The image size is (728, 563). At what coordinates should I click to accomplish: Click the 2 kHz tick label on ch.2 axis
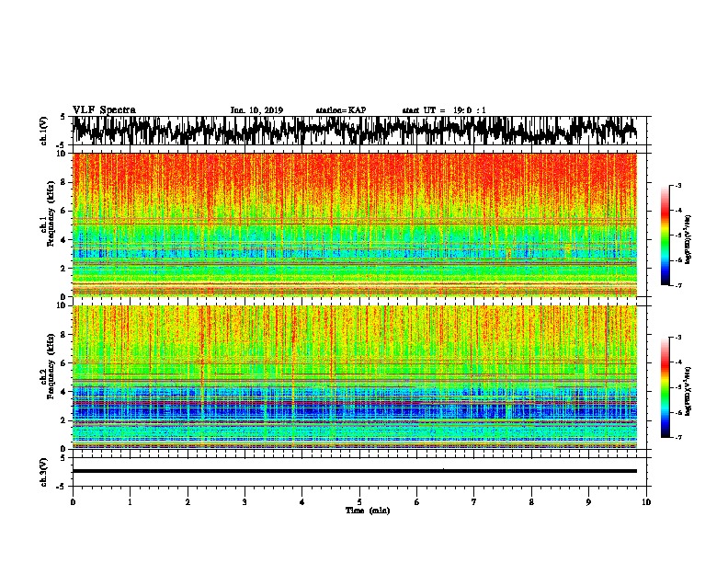[x=63, y=420]
